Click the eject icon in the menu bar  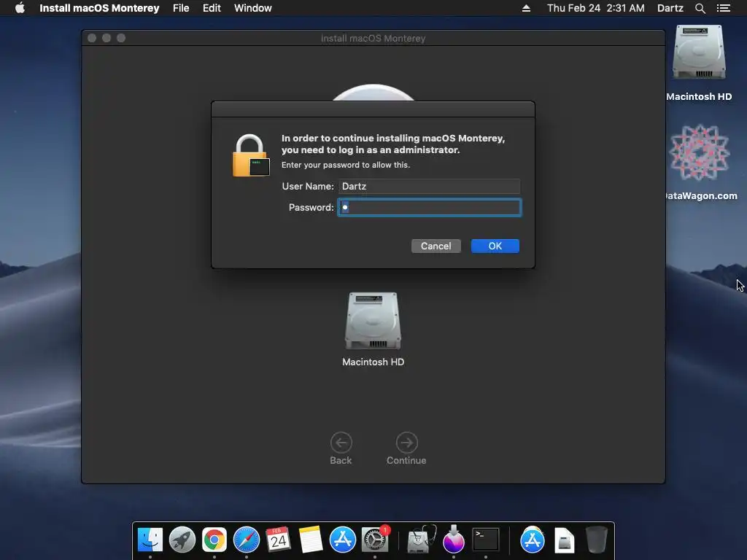tap(526, 8)
